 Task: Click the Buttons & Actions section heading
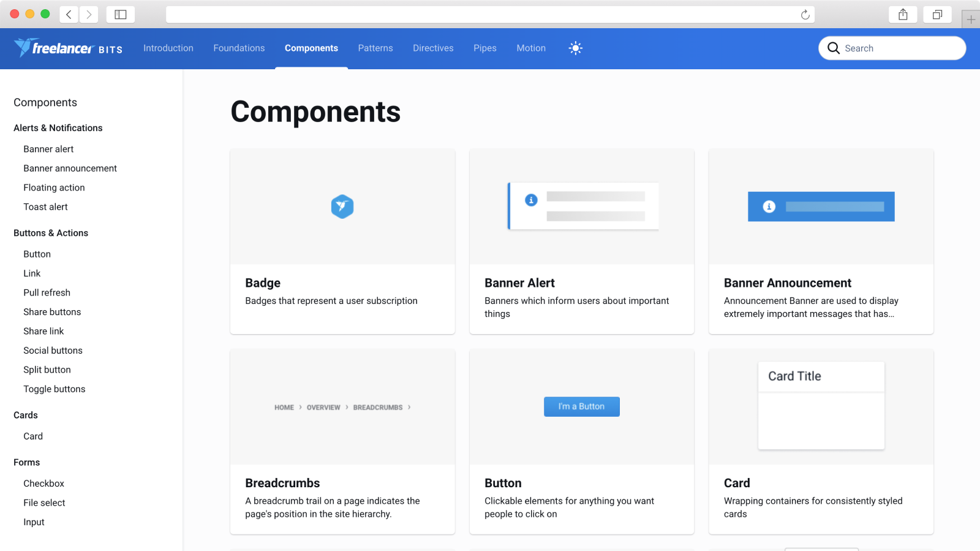(51, 233)
